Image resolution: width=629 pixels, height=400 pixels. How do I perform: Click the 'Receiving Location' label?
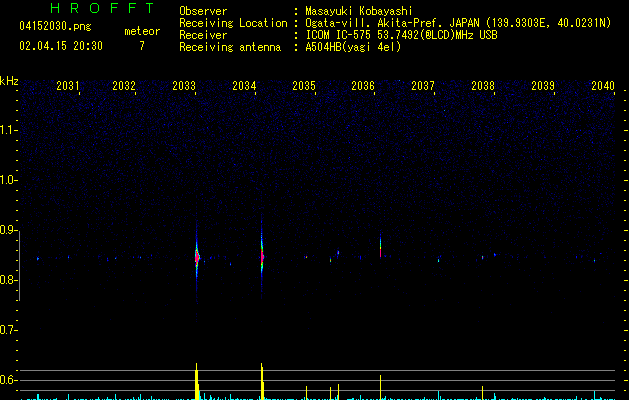point(233,23)
